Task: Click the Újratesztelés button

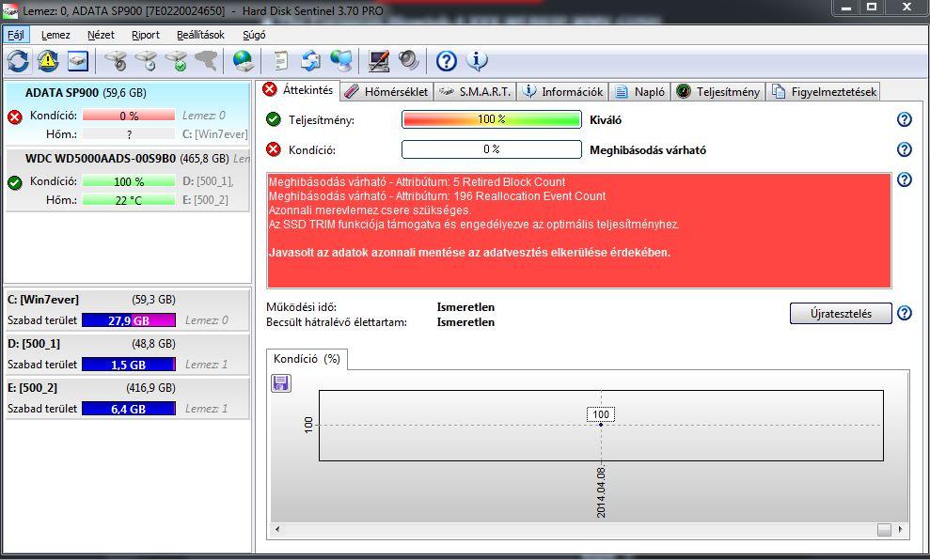Action: 841,314
